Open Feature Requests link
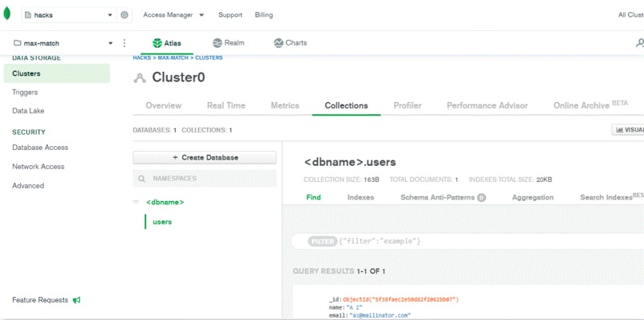The image size is (644, 320). tap(40, 300)
